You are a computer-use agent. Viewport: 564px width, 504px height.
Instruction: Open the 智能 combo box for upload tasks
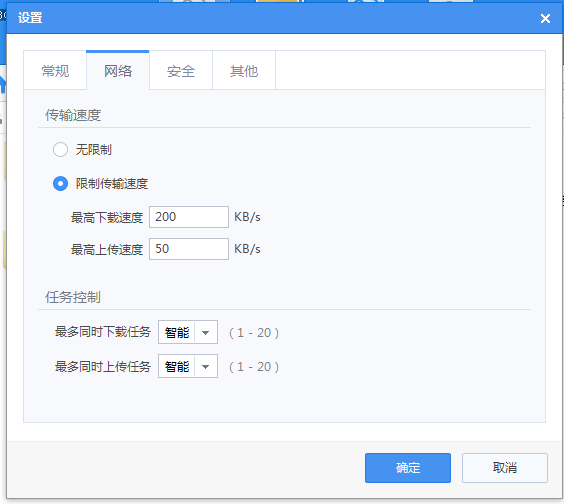[188, 366]
